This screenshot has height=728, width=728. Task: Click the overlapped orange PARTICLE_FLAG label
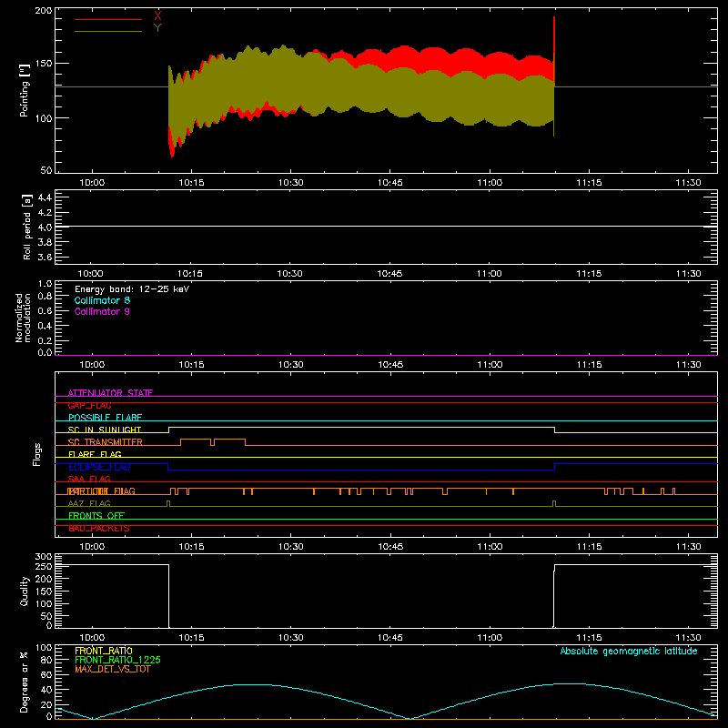coord(102,490)
